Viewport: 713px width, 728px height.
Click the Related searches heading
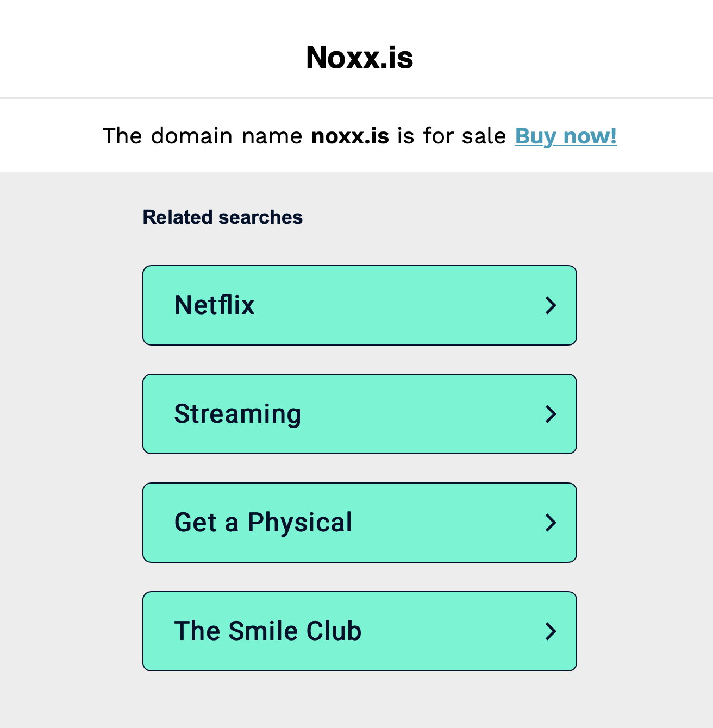(222, 217)
